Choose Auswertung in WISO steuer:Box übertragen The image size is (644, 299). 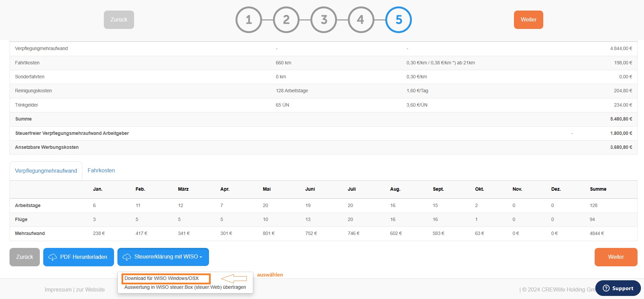point(185,287)
